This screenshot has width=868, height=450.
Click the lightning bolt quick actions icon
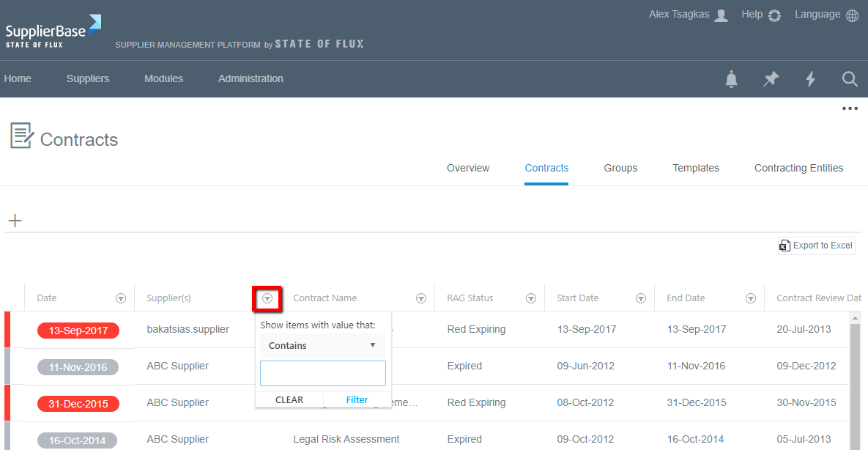810,79
